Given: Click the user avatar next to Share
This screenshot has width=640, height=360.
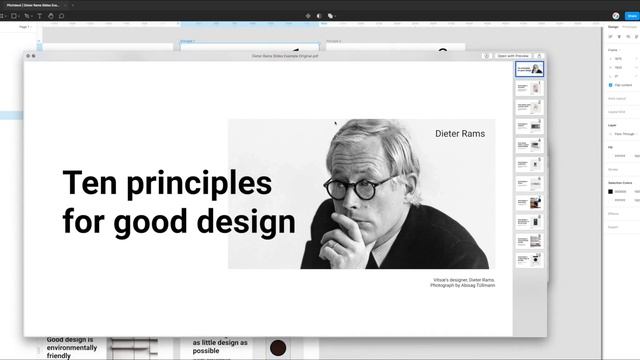Looking at the screenshot, I should coord(616,16).
